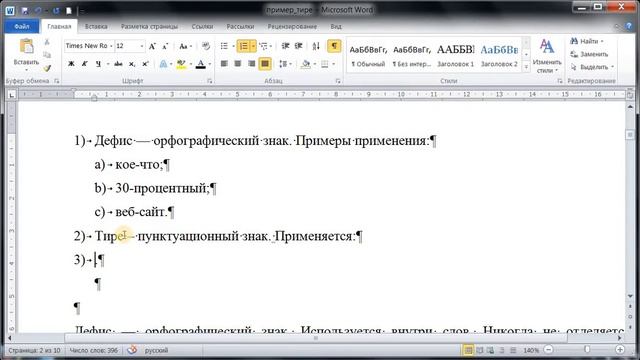Apply superscript formatting
640x360 pixels.
[145, 64]
